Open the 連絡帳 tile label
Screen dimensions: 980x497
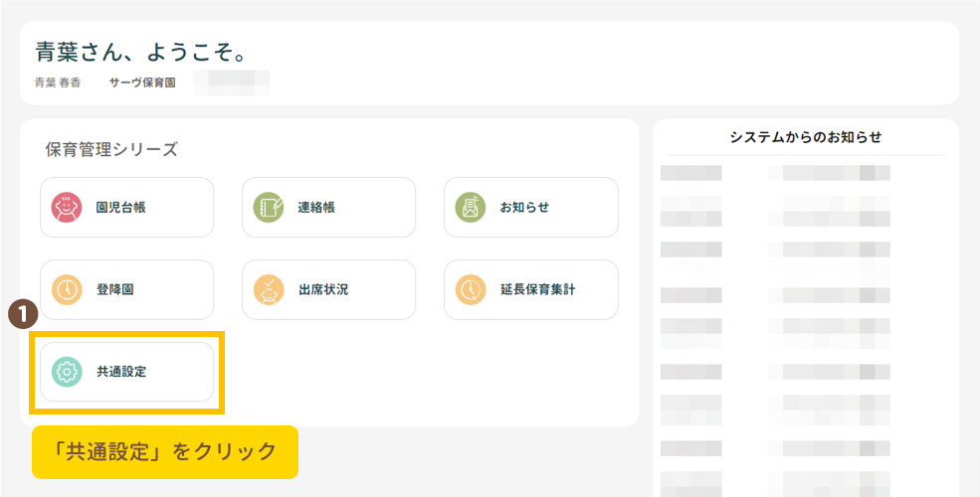click(x=318, y=208)
